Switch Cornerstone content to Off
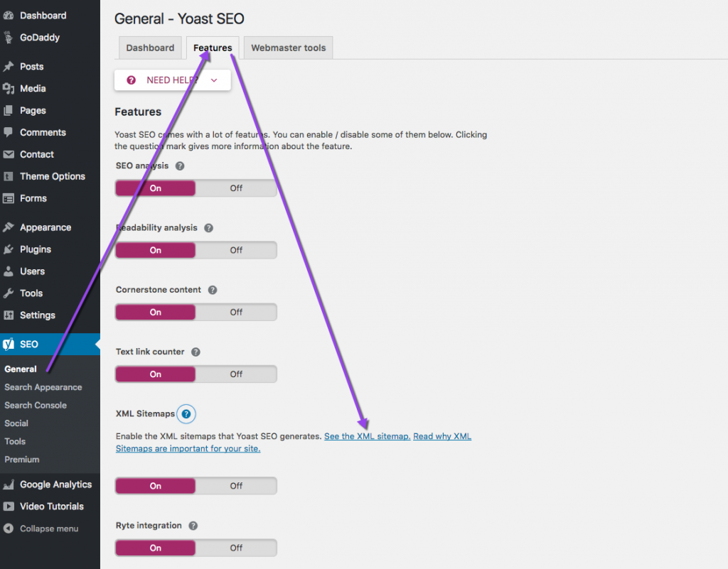This screenshot has height=569, width=728. 236,312
